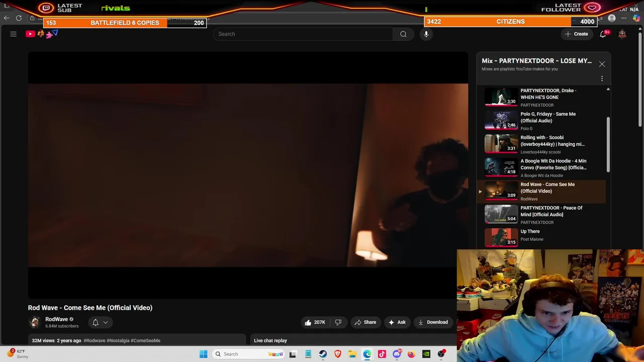
Task: Select Rod Wave Come See Me playlist entry
Action: click(x=542, y=191)
